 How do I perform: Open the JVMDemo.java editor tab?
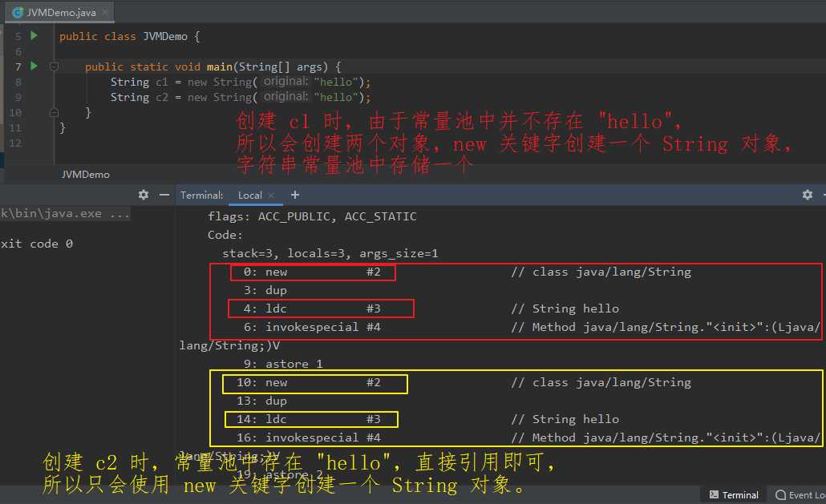(x=59, y=12)
